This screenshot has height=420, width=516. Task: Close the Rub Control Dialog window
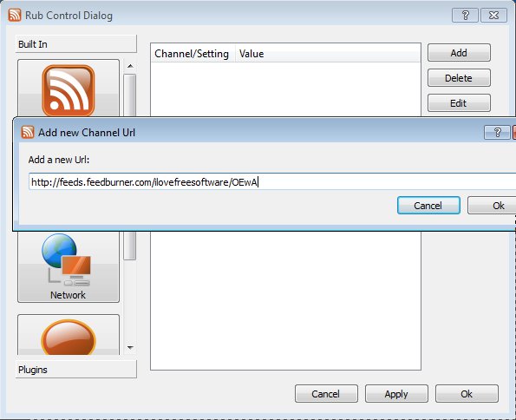coord(493,15)
